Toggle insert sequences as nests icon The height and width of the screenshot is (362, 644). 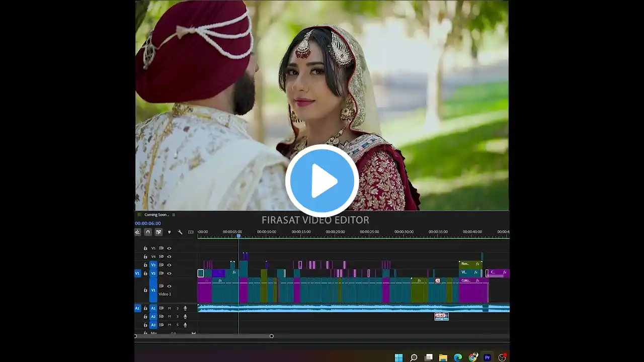pos(137,232)
